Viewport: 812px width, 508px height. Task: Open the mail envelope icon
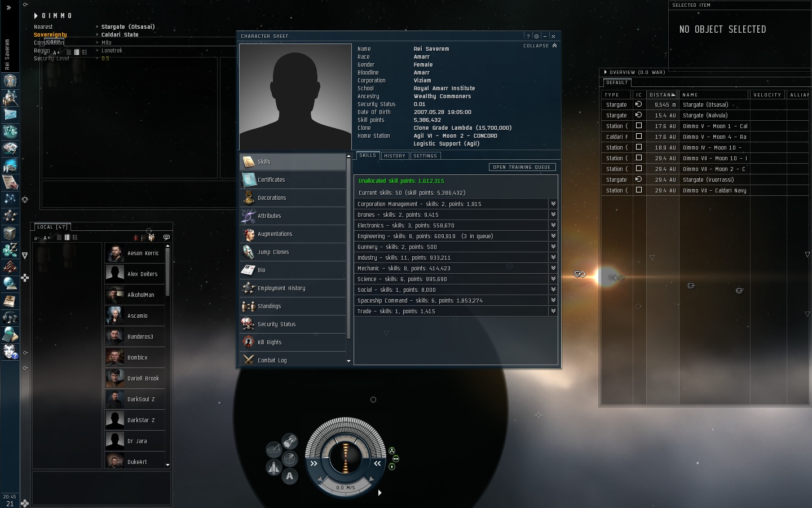coord(10,114)
